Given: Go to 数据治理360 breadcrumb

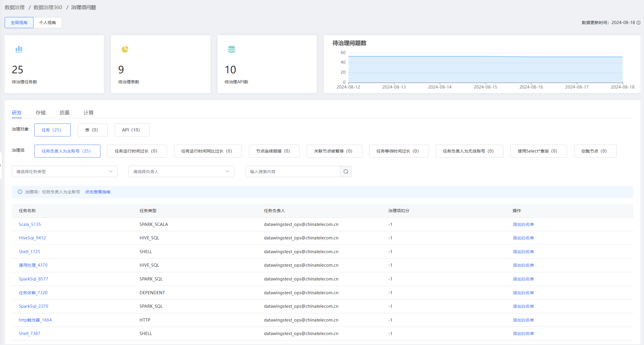Looking at the screenshot, I should click(48, 7).
